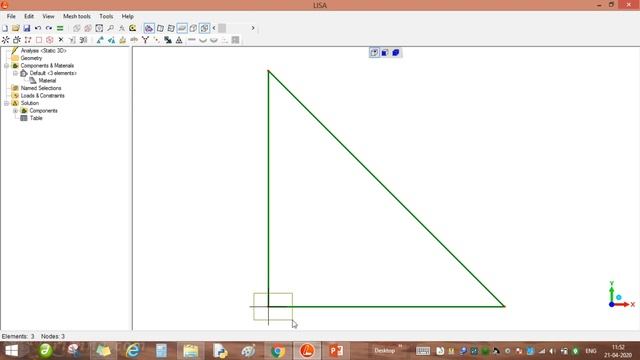Click the Y-shaped tool icon
The image size is (640, 360).
[145, 40]
